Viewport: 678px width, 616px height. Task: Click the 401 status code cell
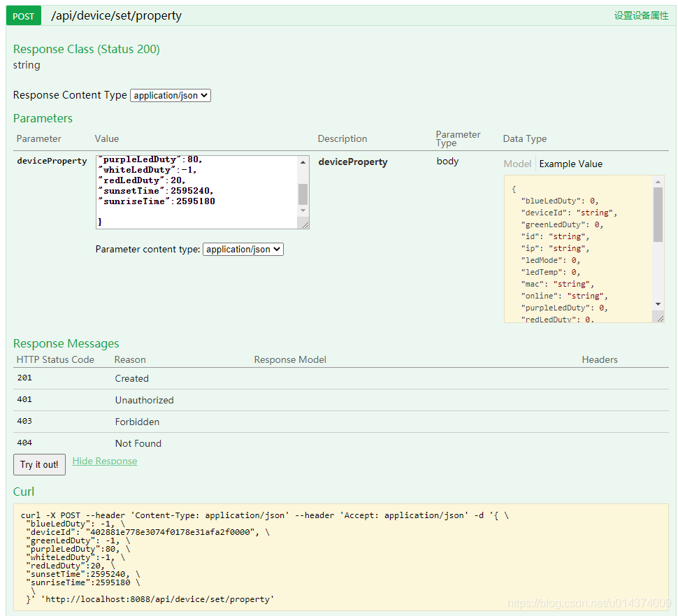(24, 400)
